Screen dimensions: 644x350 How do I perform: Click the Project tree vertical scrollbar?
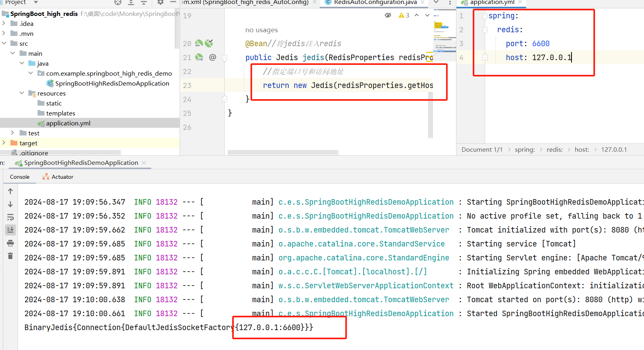[x=177, y=29]
